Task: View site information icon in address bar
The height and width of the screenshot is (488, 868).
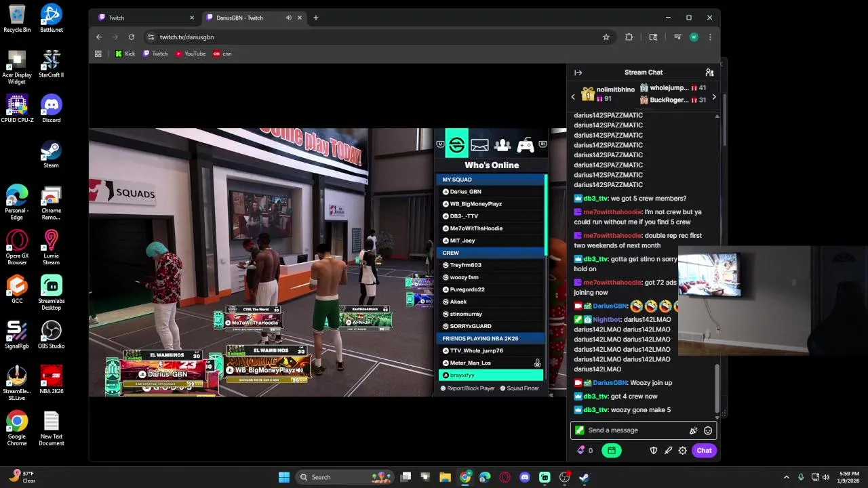Action: (151, 37)
